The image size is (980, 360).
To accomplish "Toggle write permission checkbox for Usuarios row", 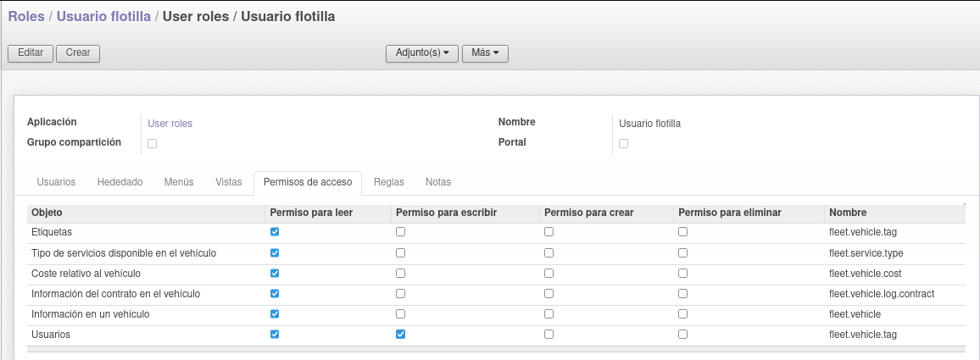I will pos(401,335).
